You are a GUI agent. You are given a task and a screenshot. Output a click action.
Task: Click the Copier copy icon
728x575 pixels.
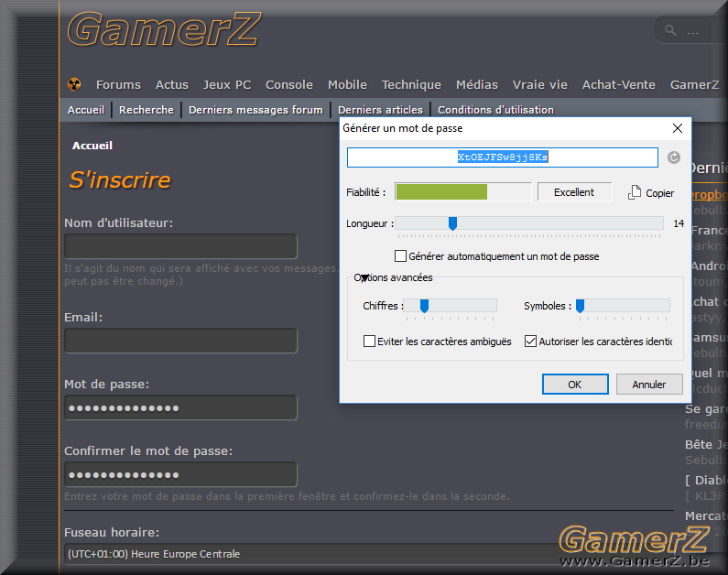pos(635,192)
